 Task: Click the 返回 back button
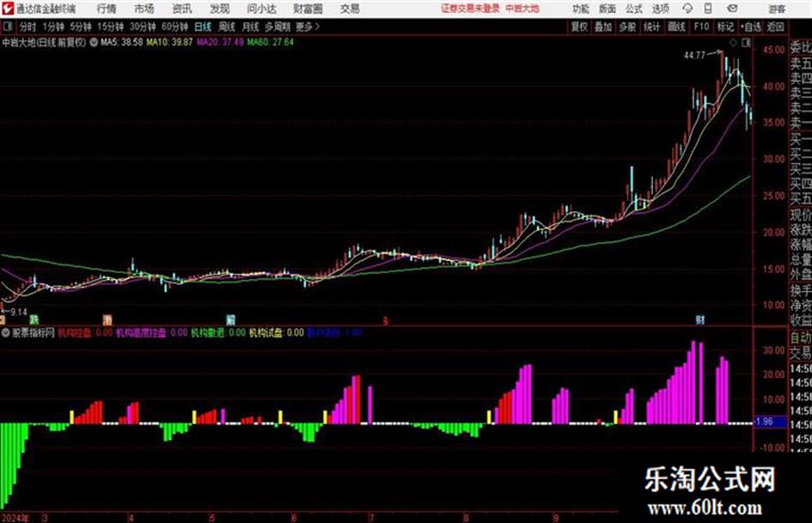776,27
